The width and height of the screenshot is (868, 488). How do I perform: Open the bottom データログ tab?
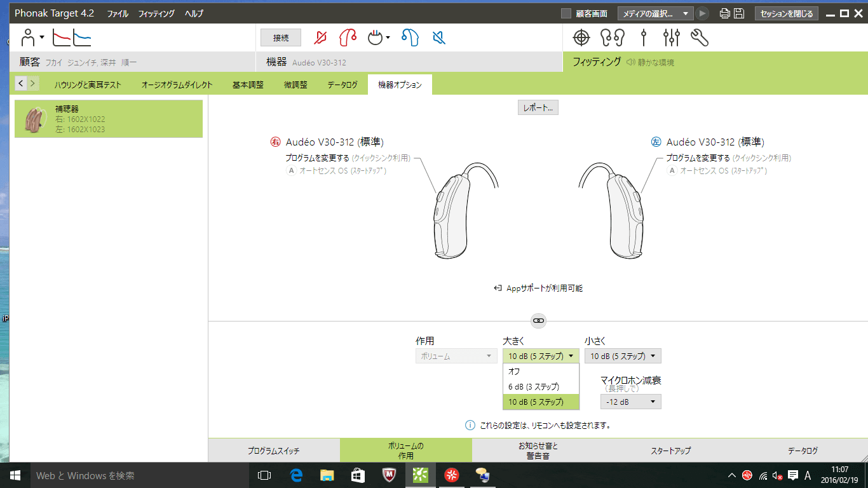pos(803,451)
